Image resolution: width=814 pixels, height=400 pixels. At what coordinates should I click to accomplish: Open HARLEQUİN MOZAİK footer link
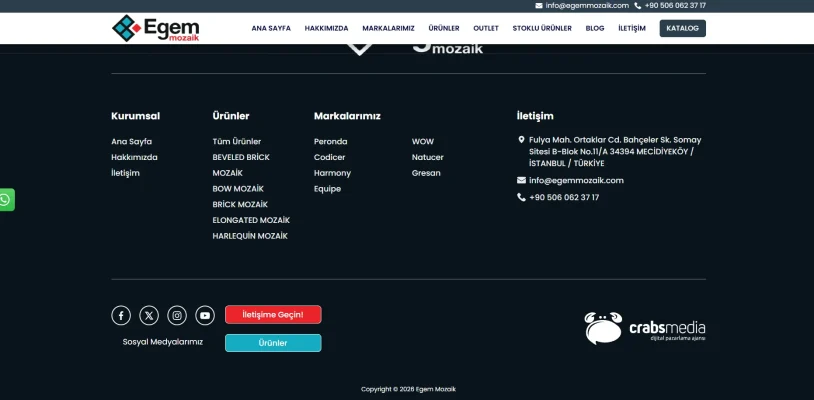(x=250, y=236)
